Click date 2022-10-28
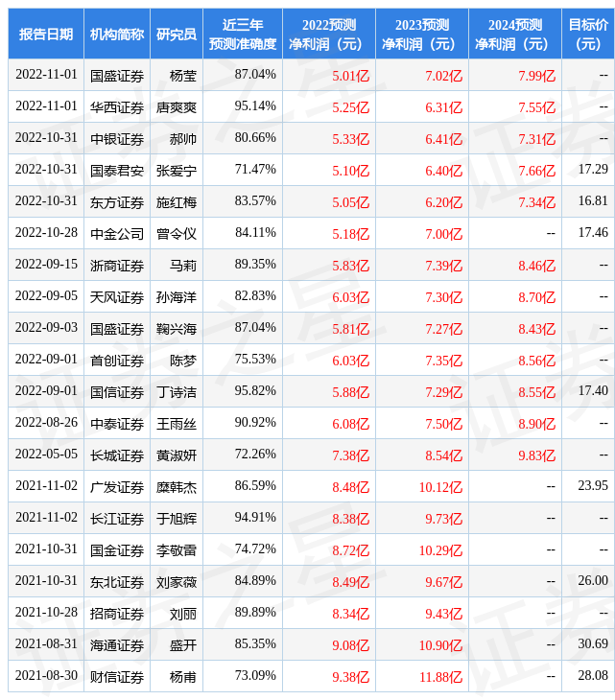This screenshot has width=615, height=700. pos(46,233)
